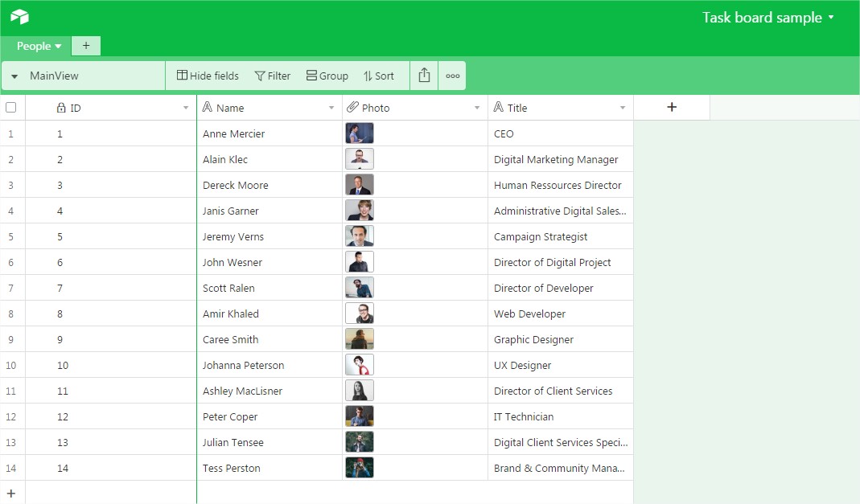This screenshot has height=504, width=860.
Task: Open the Title column dropdown arrow
Action: (x=622, y=108)
